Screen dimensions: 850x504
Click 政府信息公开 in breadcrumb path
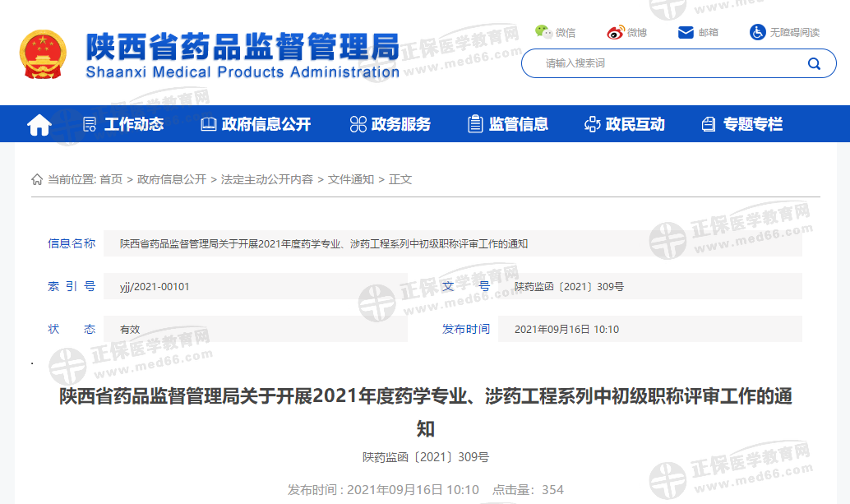coord(172,179)
